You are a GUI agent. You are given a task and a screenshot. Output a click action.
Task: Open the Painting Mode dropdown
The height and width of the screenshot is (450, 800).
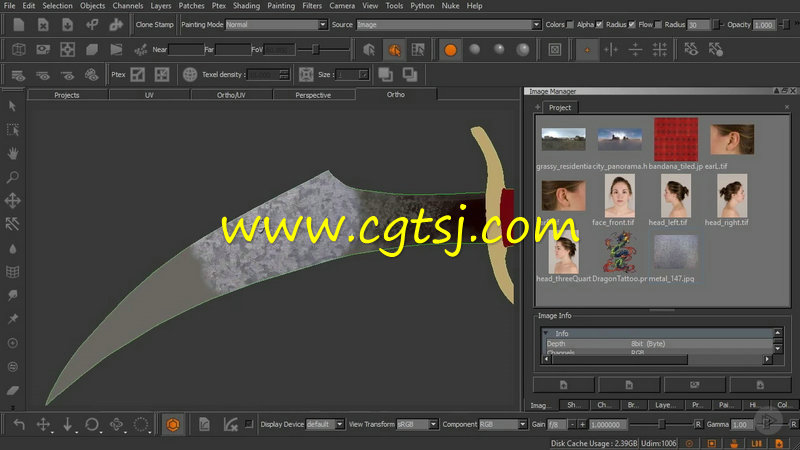point(276,24)
